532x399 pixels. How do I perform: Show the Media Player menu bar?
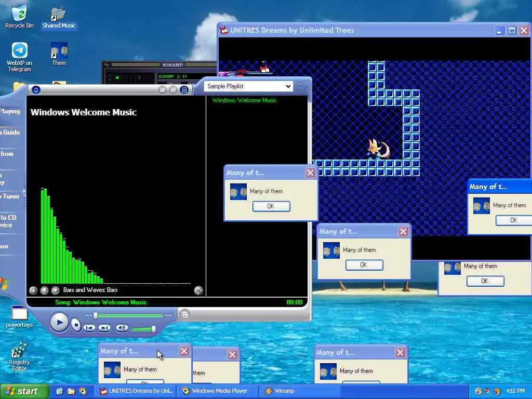coord(36,89)
